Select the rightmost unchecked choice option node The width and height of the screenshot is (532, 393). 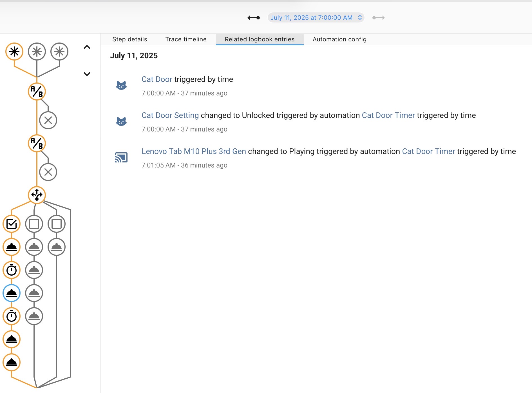[57, 224]
